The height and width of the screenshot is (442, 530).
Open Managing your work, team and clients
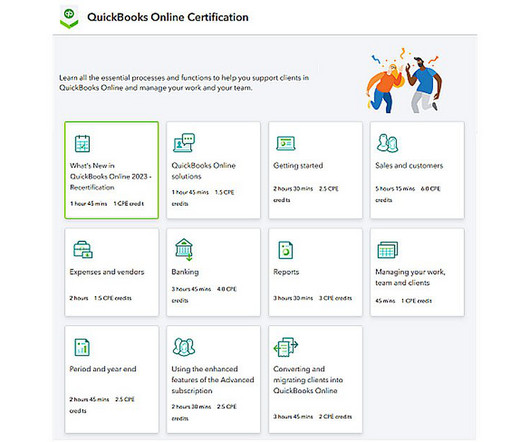[410, 277]
